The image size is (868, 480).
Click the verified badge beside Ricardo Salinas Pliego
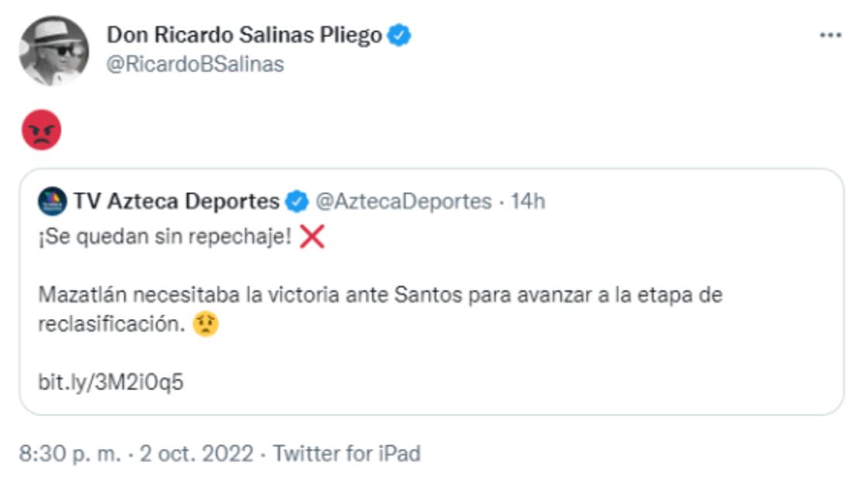[x=399, y=35]
